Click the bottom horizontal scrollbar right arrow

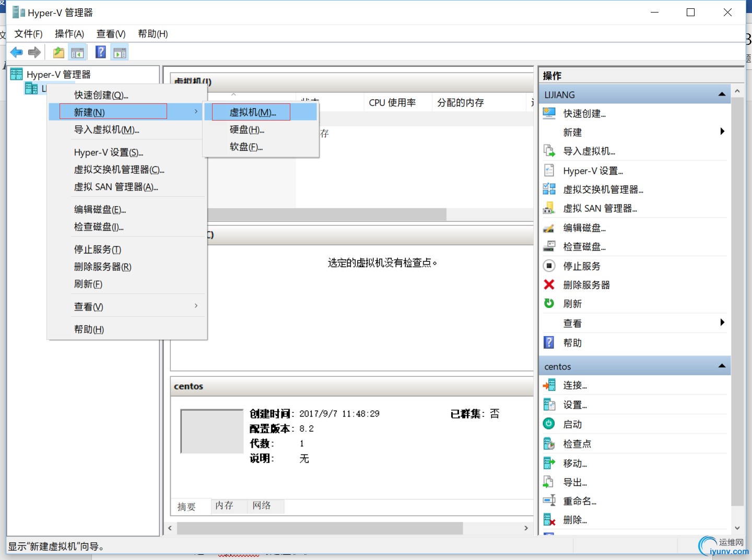pos(526,528)
